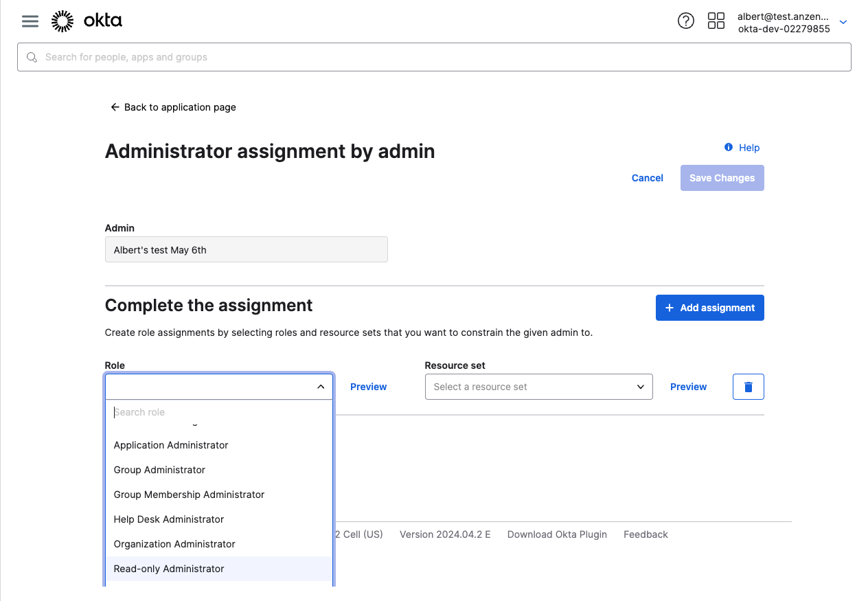Click the Cancel link

(x=647, y=178)
